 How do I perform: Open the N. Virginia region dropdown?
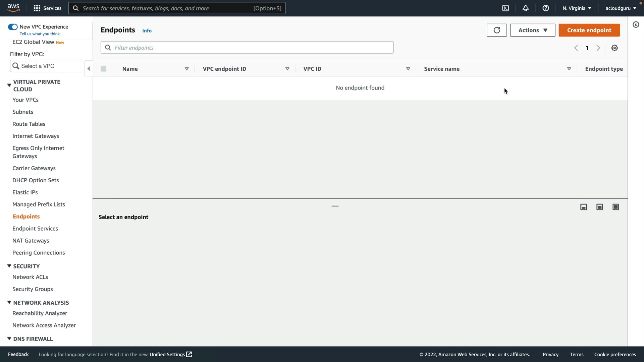click(577, 8)
